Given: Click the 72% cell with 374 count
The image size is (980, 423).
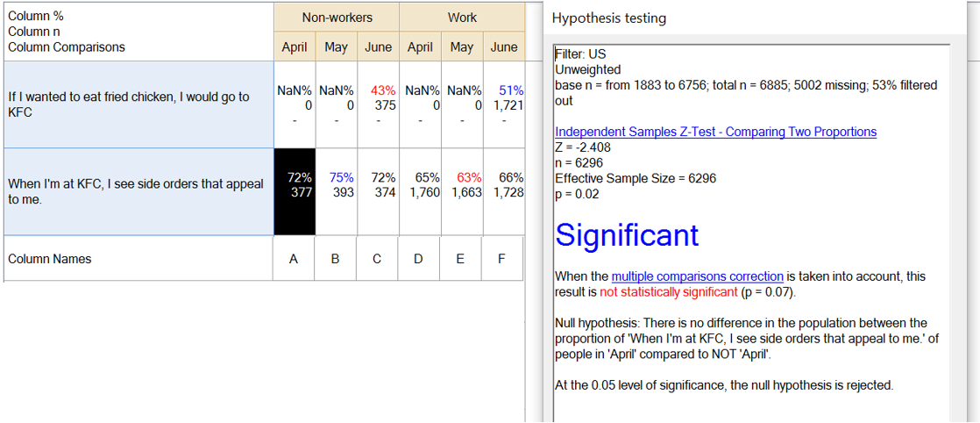Looking at the screenshot, I should pos(378,192).
